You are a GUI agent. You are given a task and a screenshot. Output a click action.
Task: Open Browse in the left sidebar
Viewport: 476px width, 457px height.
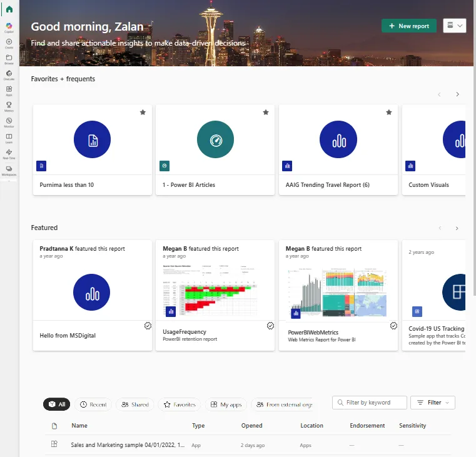[x=9, y=59]
